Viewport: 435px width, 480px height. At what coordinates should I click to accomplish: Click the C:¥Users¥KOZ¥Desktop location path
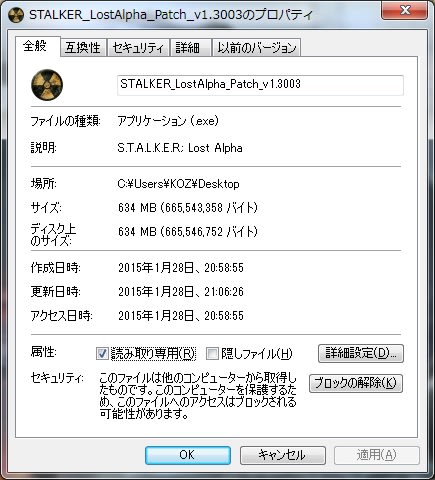(x=178, y=184)
